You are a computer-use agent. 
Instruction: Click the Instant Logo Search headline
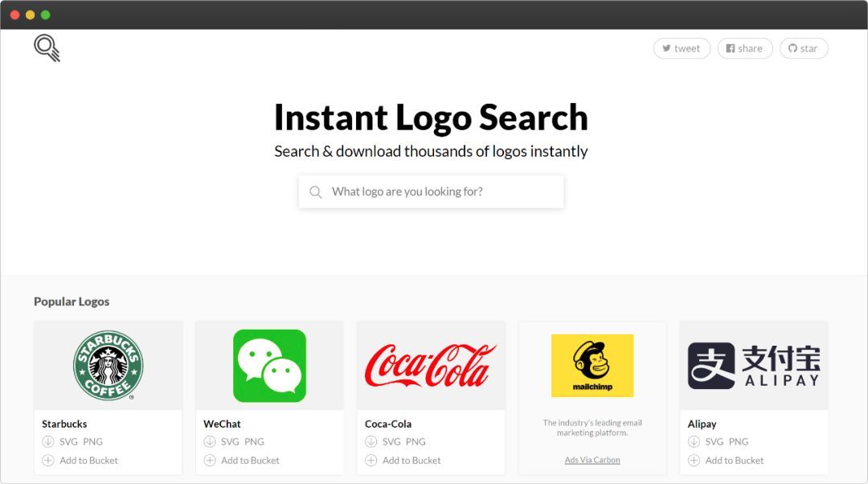(x=432, y=117)
